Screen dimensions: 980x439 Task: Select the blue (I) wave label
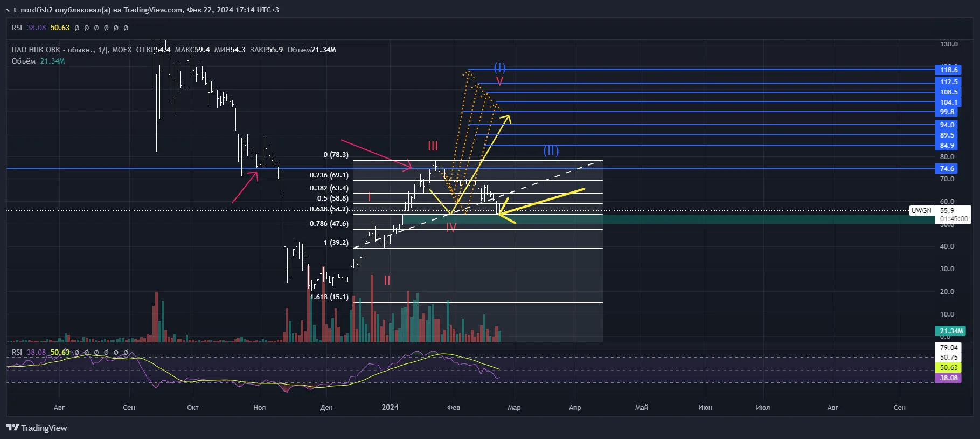(x=500, y=67)
